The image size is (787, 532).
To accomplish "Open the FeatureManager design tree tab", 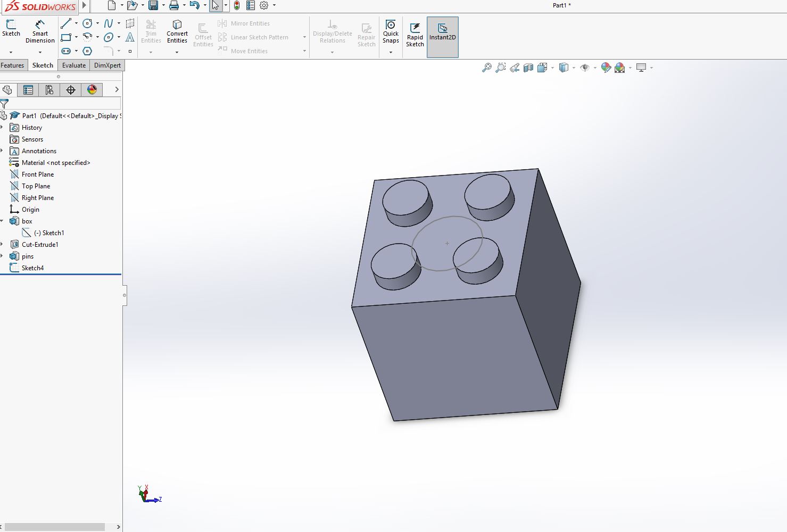I will coord(7,90).
